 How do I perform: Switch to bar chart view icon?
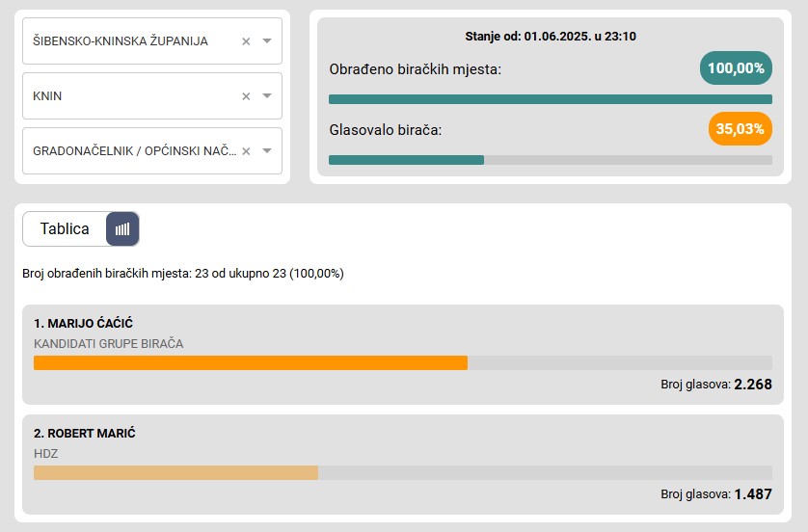pyautogui.click(x=122, y=228)
